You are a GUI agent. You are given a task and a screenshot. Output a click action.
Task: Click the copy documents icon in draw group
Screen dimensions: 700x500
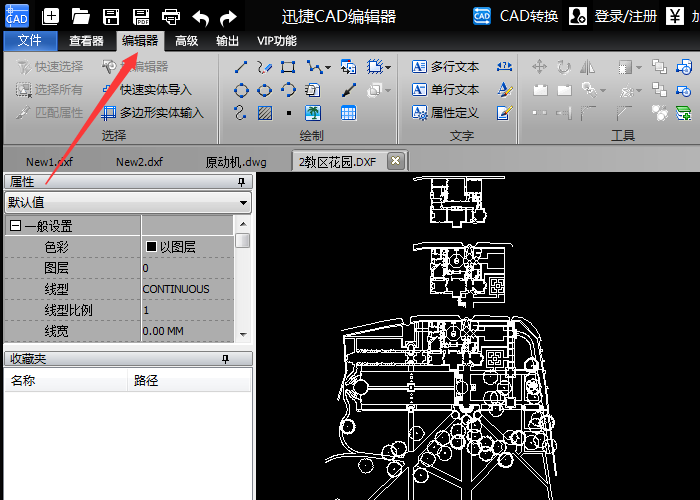coord(312,90)
